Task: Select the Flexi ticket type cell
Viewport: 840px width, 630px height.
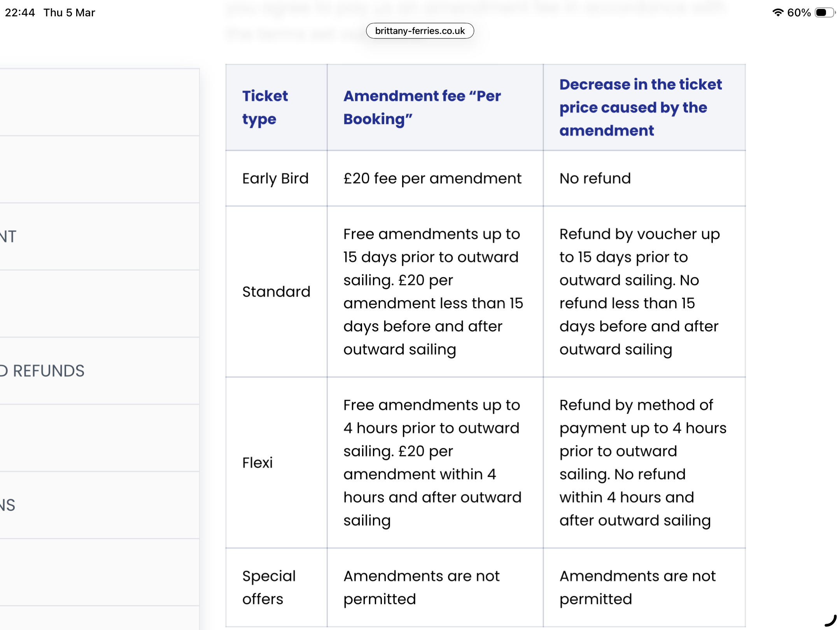Action: point(257,462)
